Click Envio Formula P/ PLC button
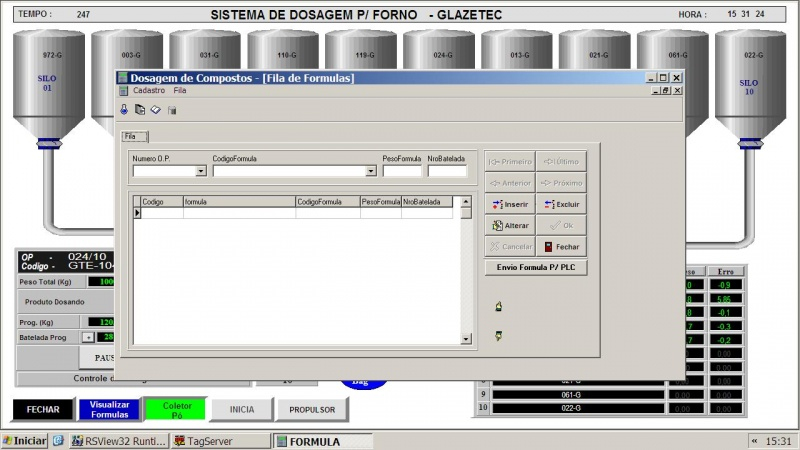This screenshot has height=450, width=800. [x=535, y=268]
